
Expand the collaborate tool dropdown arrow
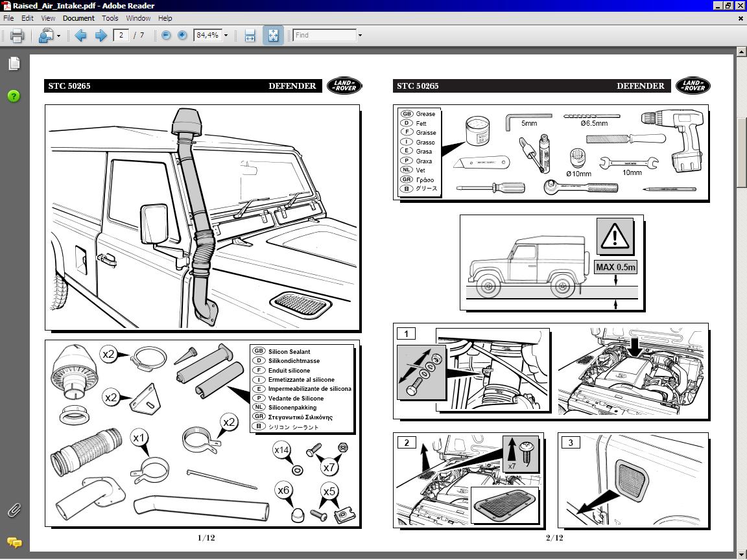click(x=58, y=36)
